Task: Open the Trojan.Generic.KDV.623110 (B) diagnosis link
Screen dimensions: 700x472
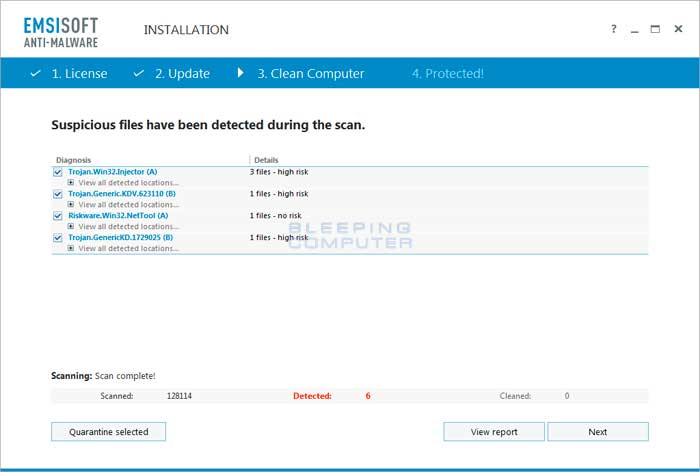Action: tap(122, 193)
